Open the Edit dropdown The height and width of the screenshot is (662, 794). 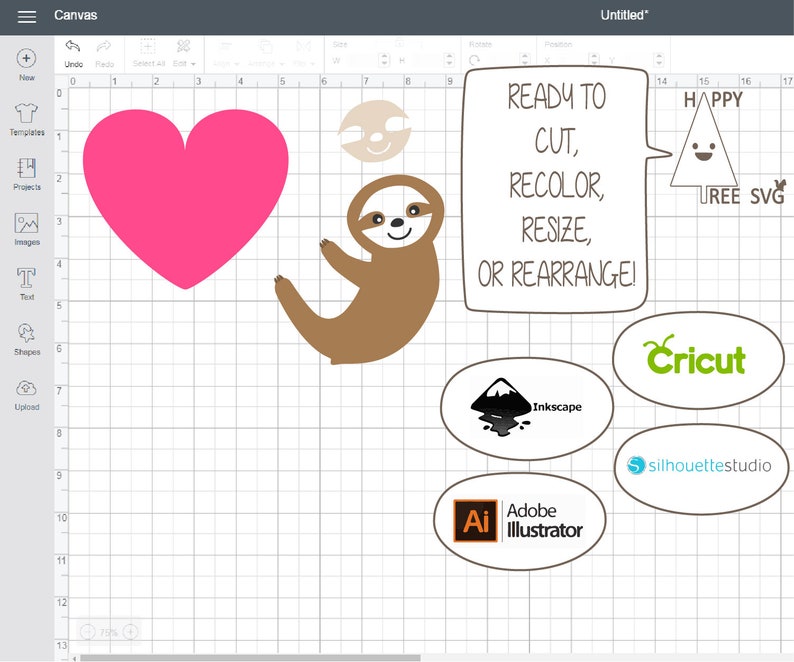coord(184,53)
